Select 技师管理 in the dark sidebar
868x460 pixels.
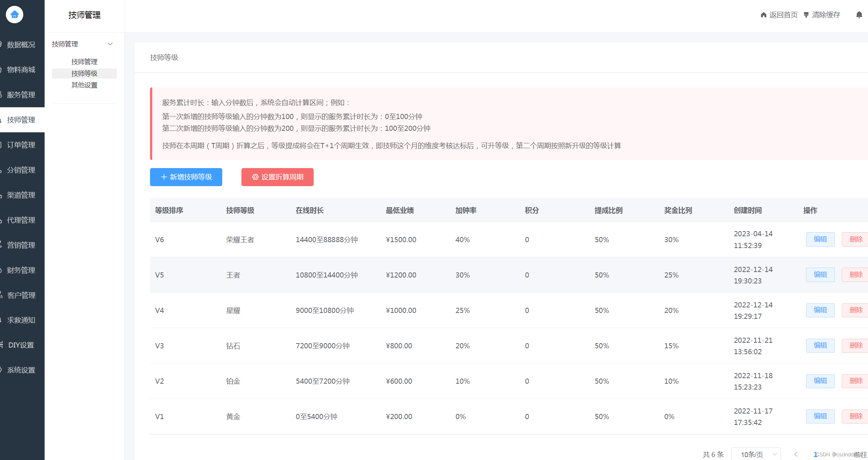pos(22,120)
